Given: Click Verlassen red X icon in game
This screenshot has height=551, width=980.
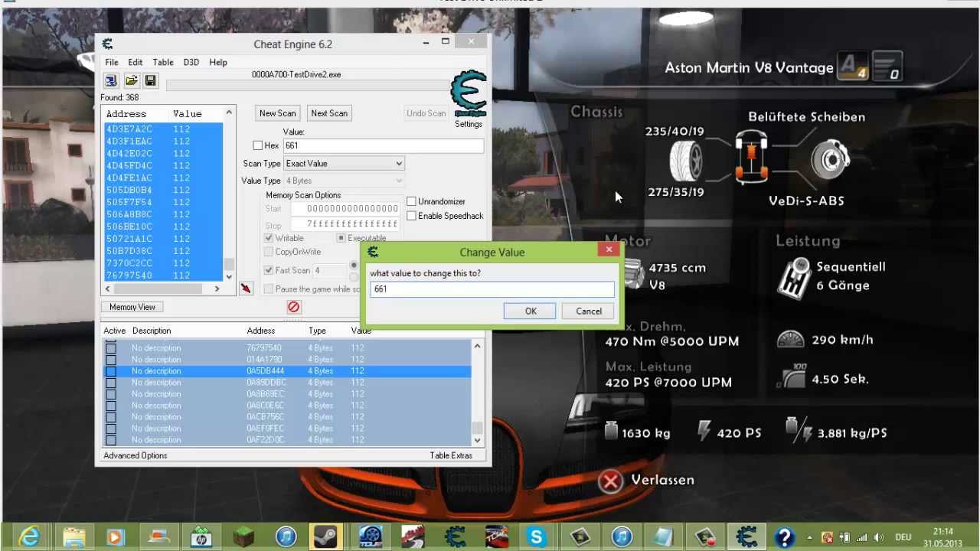Looking at the screenshot, I should (x=610, y=481).
